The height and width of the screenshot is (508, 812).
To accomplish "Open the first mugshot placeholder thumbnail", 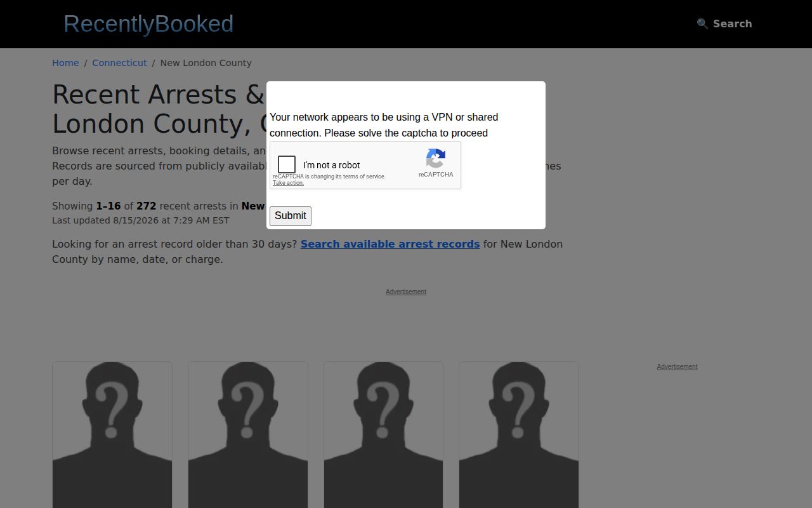I will coord(112,435).
